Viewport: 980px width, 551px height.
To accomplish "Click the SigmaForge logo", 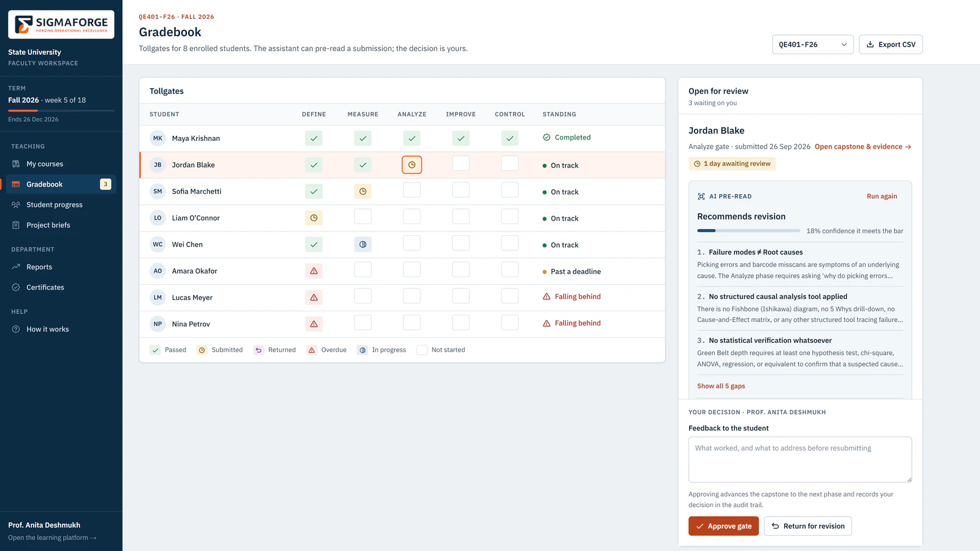I will [x=61, y=24].
